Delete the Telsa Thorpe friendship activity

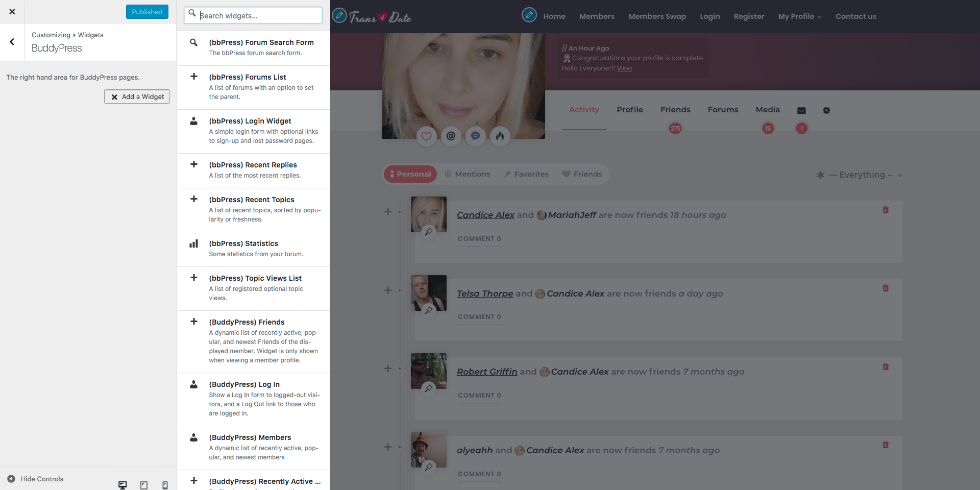tap(886, 288)
